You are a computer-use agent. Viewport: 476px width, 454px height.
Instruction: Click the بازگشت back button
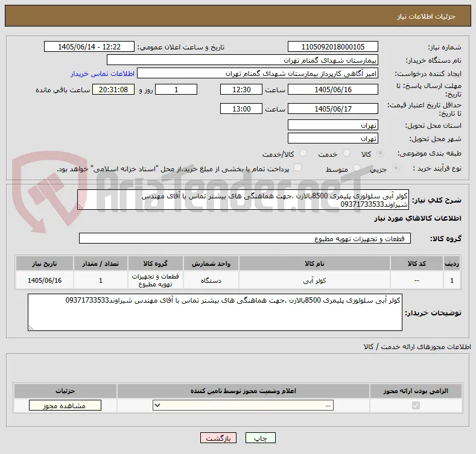[218, 438]
